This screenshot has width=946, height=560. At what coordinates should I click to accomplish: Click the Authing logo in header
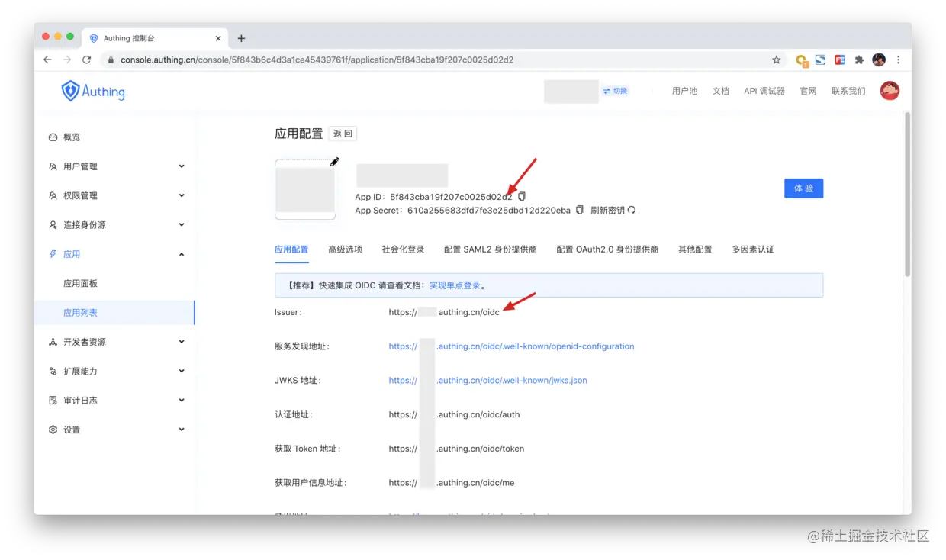pyautogui.click(x=93, y=91)
